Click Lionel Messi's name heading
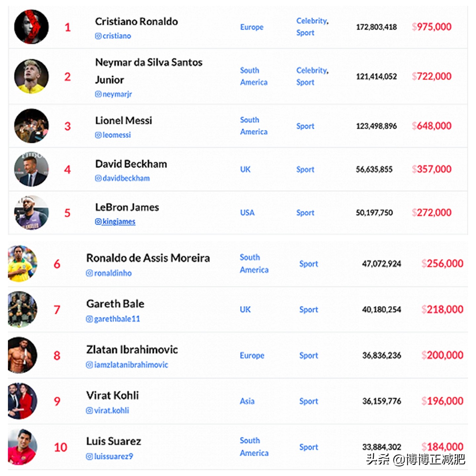The height and width of the screenshot is (476, 476). 124,121
